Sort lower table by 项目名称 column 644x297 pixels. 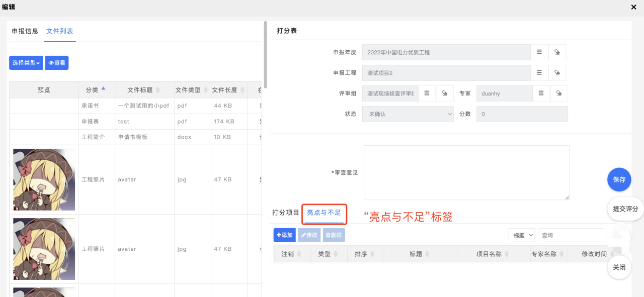[x=507, y=254]
